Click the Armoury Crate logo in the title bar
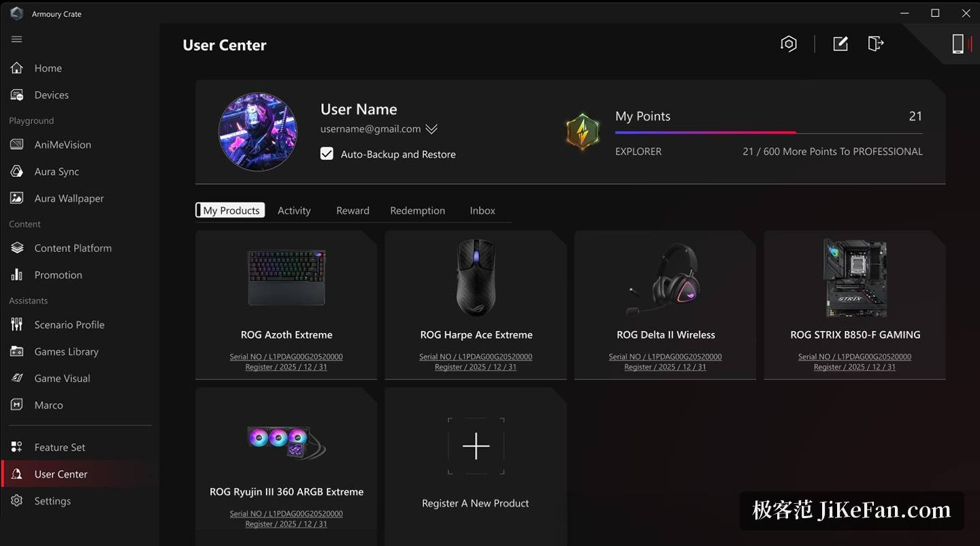Image resolution: width=980 pixels, height=546 pixels. pyautogui.click(x=17, y=14)
